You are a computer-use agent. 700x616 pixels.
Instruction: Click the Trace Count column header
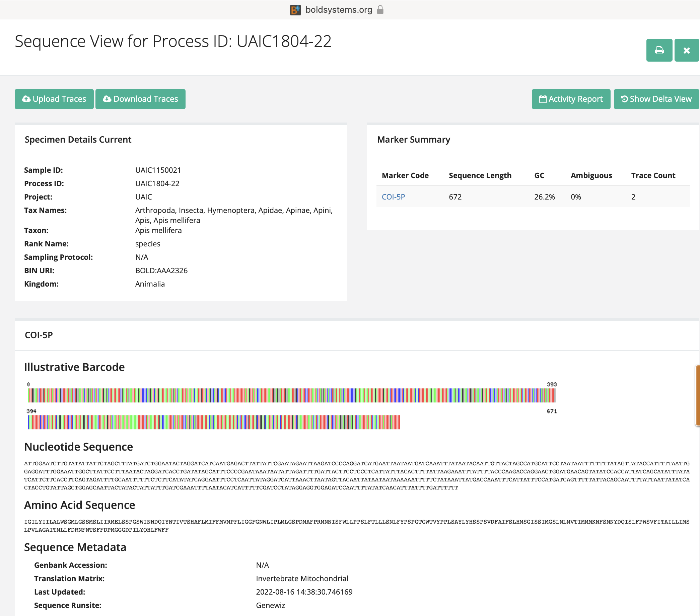tap(653, 175)
